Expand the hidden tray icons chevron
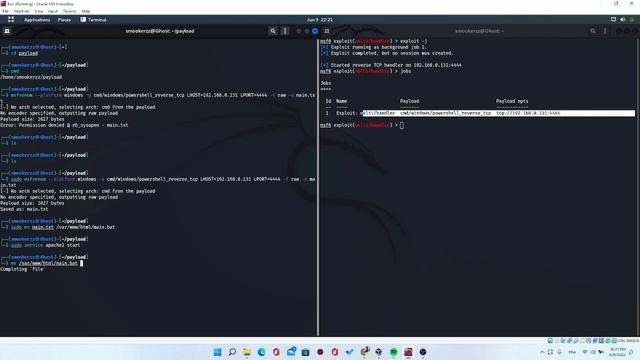The image size is (640, 360). [x=542, y=352]
